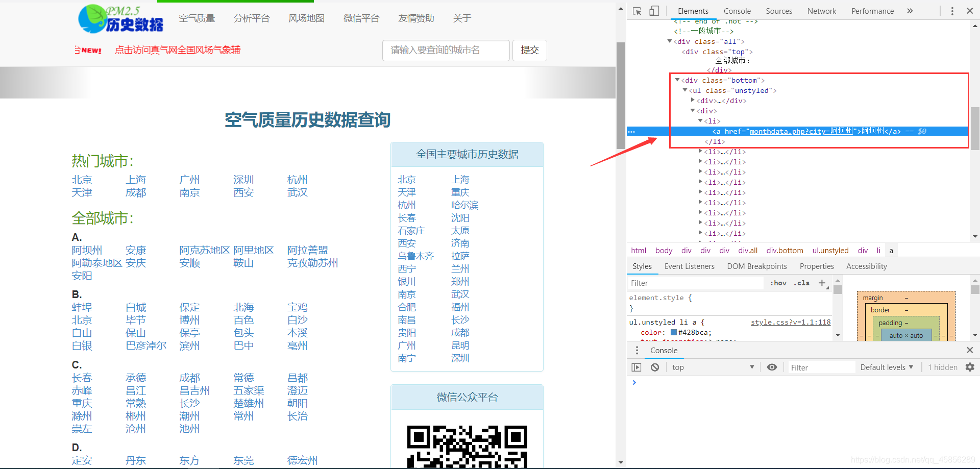
Task: Select ul.unstyled in the breadcrumb trail
Action: tap(830, 251)
